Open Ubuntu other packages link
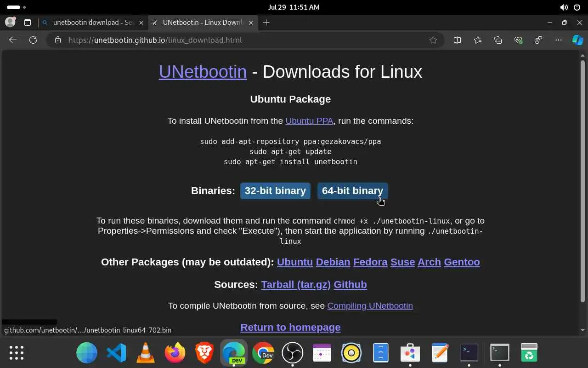Viewport: 588px width, 368px height. click(295, 262)
